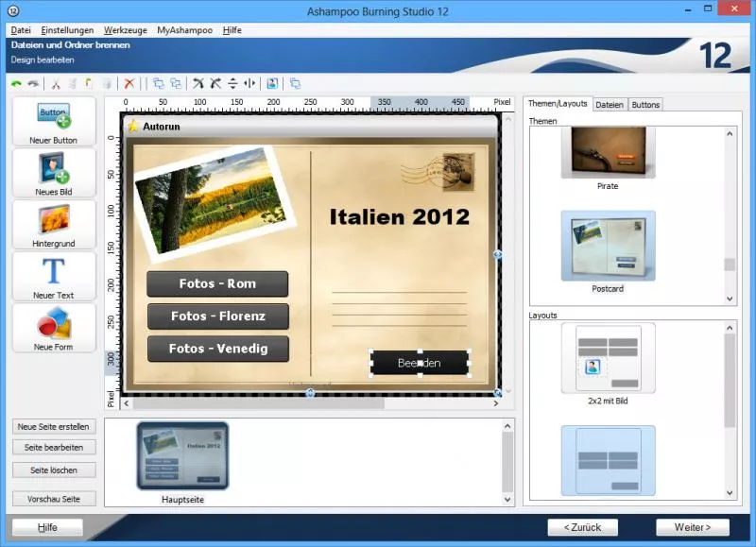This screenshot has width=756, height=547.
Task: Select the Postcard theme thumbnail
Action: click(608, 246)
